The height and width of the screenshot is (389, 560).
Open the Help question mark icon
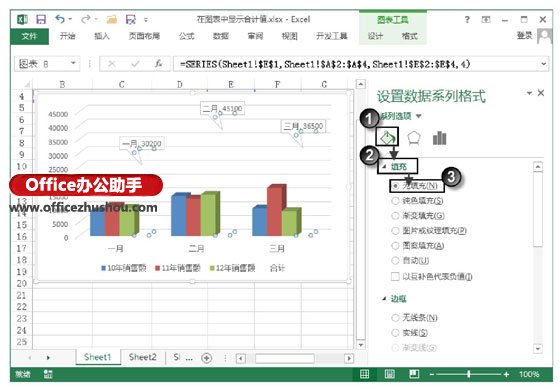click(x=467, y=19)
